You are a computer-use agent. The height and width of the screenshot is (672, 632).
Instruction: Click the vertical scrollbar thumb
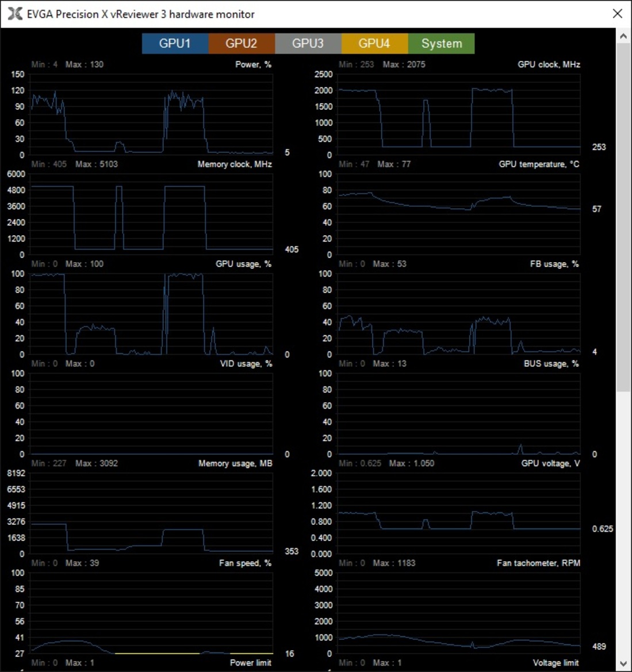(x=623, y=217)
